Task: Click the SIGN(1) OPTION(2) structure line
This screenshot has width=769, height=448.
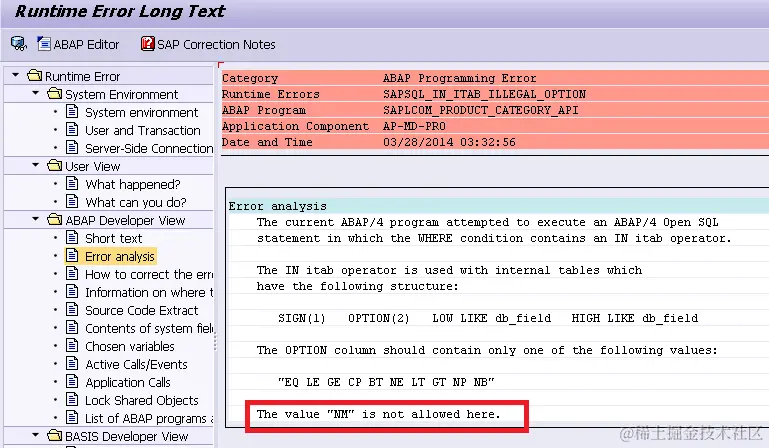Action: (x=488, y=318)
